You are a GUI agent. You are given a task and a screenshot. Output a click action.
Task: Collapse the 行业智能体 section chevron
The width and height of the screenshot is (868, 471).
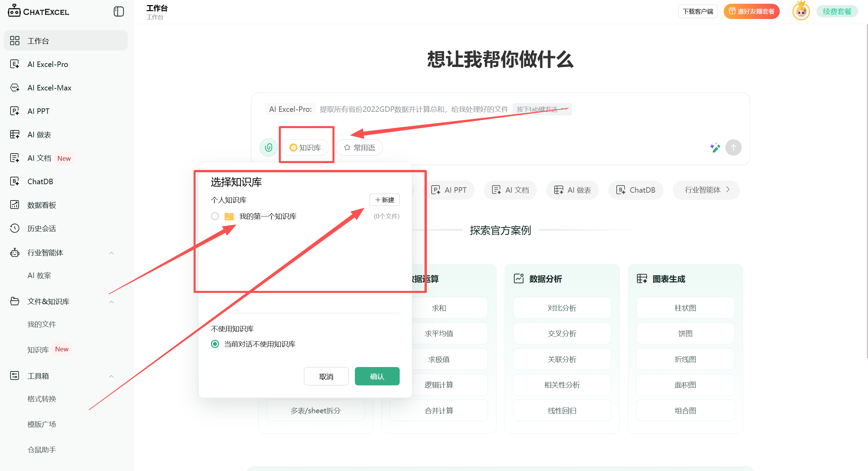(x=111, y=253)
